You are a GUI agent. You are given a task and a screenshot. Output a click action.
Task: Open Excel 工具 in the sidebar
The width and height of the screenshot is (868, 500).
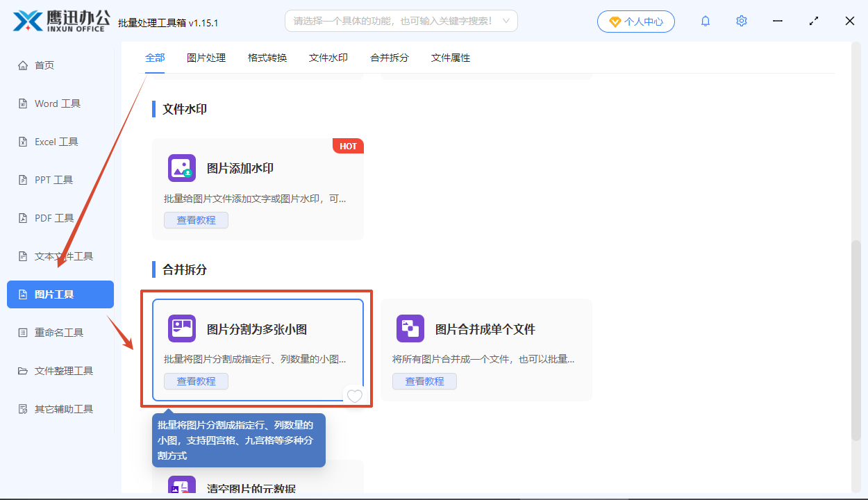tap(60, 142)
